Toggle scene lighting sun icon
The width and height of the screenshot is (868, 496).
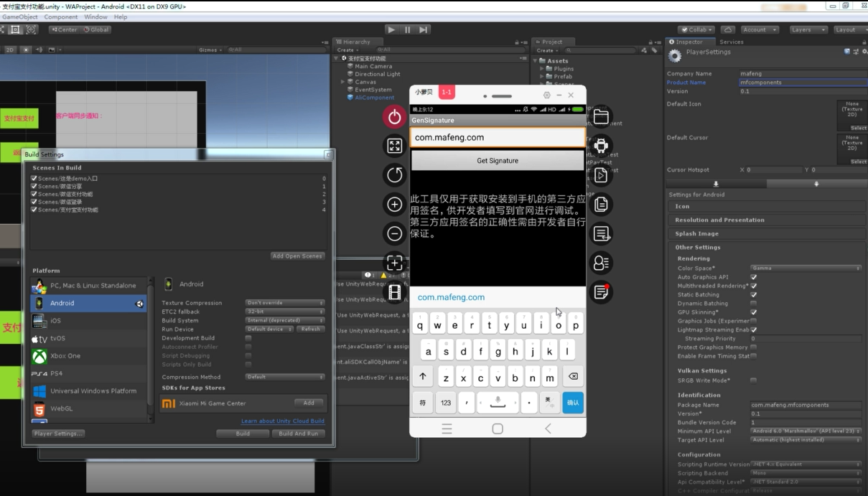click(26, 50)
